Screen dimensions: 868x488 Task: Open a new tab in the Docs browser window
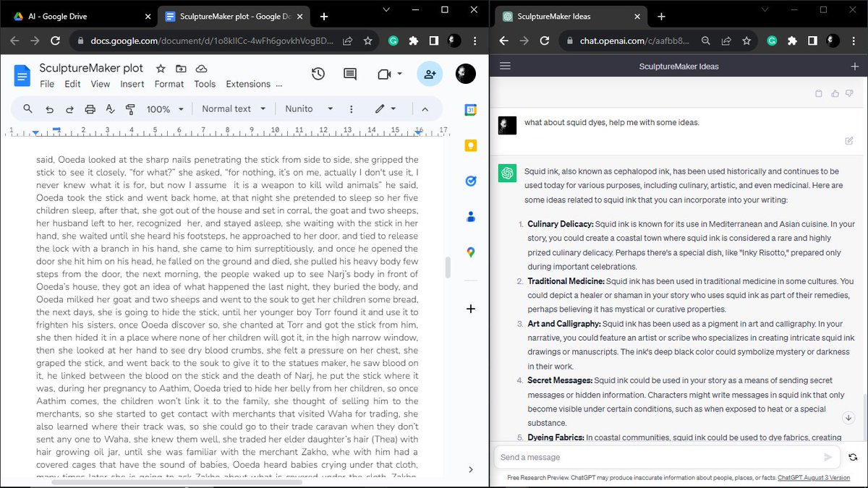323,16
